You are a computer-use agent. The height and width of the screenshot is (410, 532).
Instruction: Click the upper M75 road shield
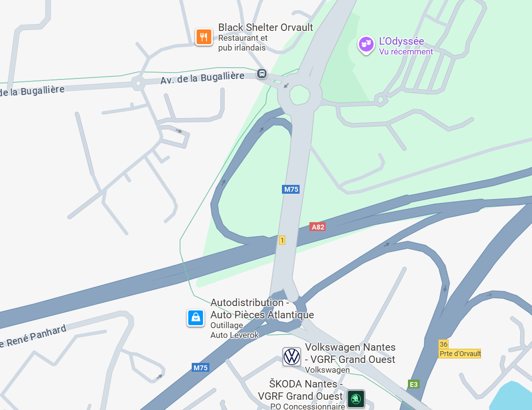click(291, 189)
